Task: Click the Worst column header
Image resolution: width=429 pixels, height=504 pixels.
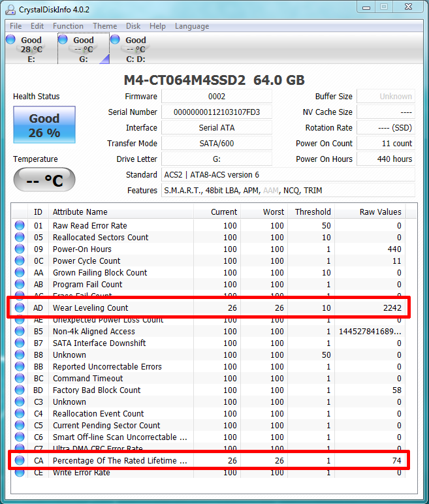Action: pos(264,212)
